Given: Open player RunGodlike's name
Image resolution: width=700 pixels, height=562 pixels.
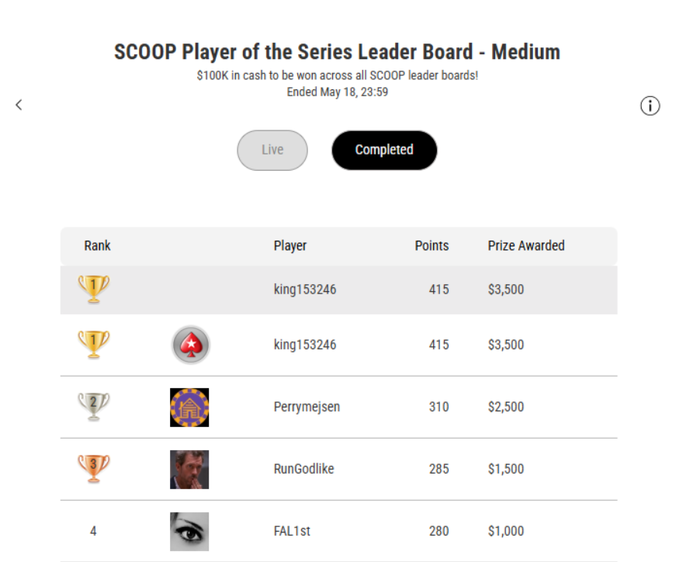Looking at the screenshot, I should [x=304, y=469].
